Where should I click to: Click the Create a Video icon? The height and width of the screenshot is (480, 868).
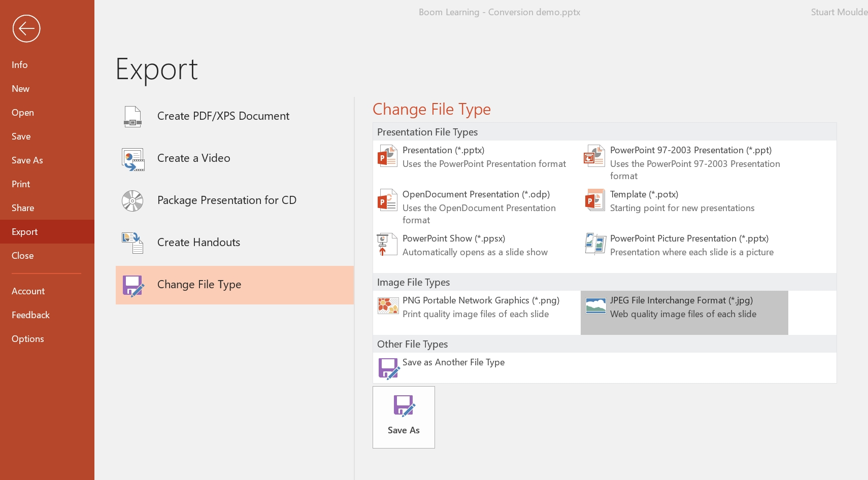(133, 159)
